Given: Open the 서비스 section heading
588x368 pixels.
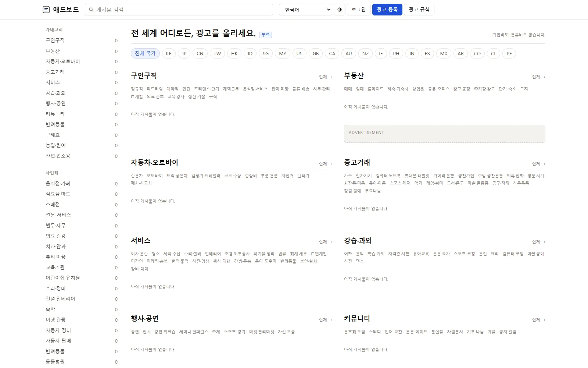Looking at the screenshot, I should 141,241.
